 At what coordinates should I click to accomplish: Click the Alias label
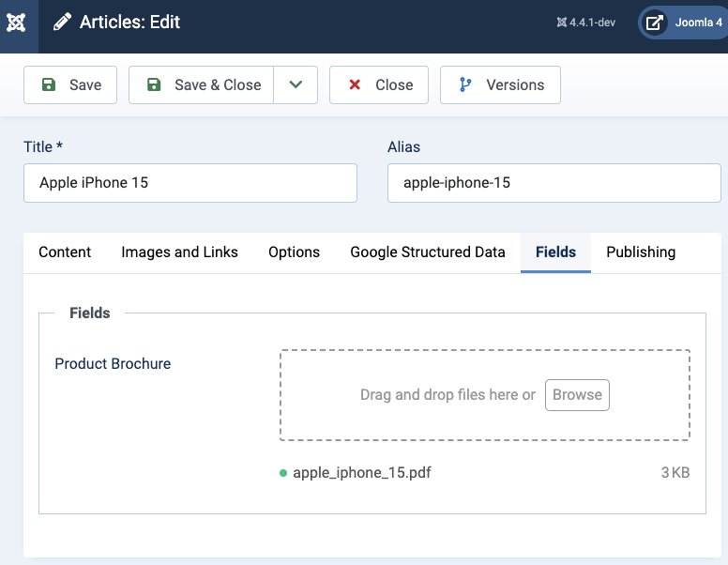click(404, 146)
